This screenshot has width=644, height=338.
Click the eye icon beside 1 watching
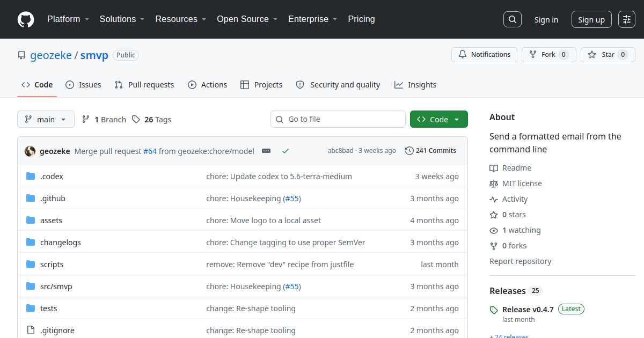tap(494, 230)
